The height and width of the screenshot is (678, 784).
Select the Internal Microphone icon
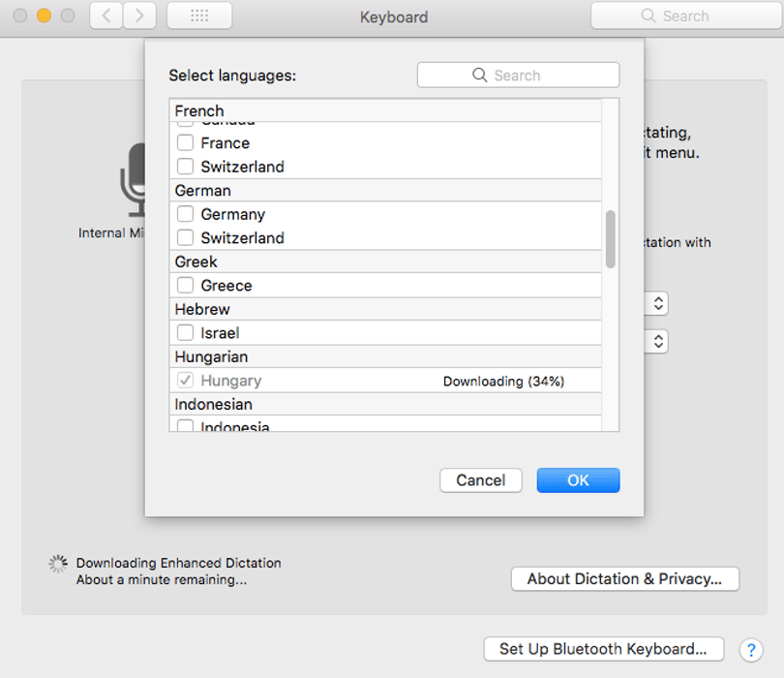pos(133,180)
